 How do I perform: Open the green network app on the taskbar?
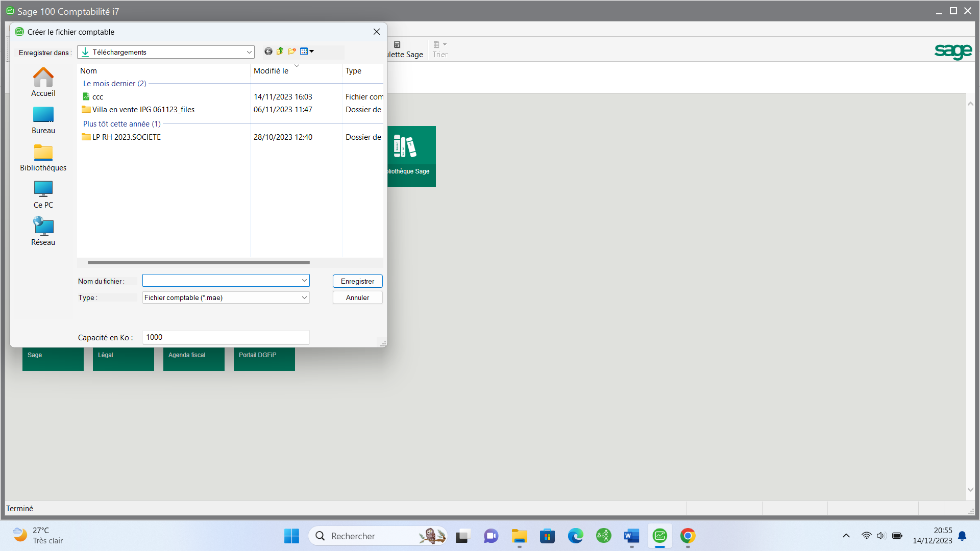pos(604,536)
